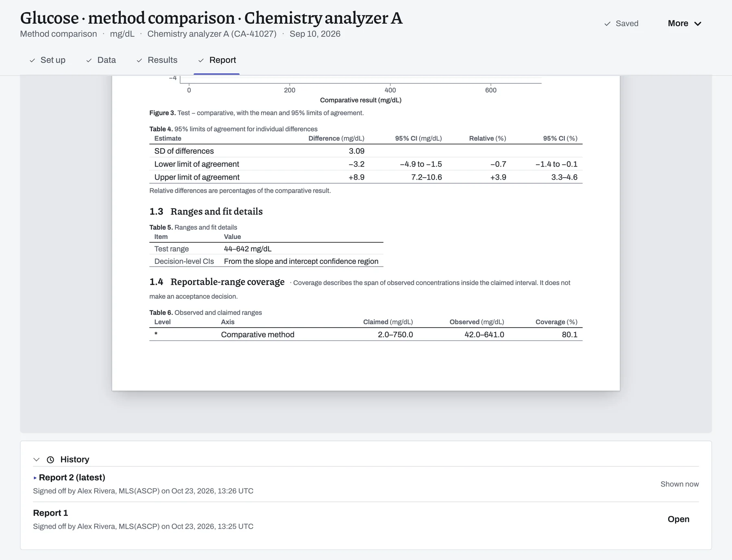Click the '–4.9 to –1.5' confidence interval cell
The width and height of the screenshot is (732, 560).
tap(421, 164)
